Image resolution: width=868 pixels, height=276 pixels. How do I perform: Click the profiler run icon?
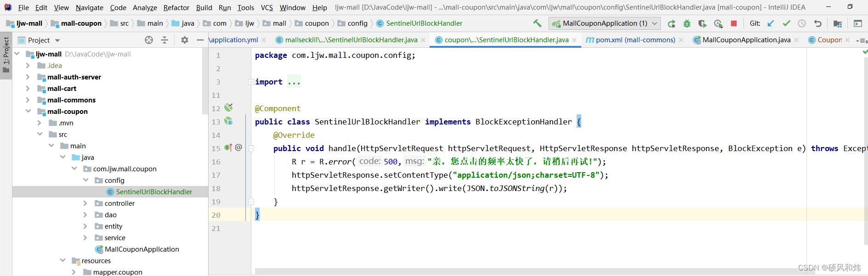tap(718, 23)
